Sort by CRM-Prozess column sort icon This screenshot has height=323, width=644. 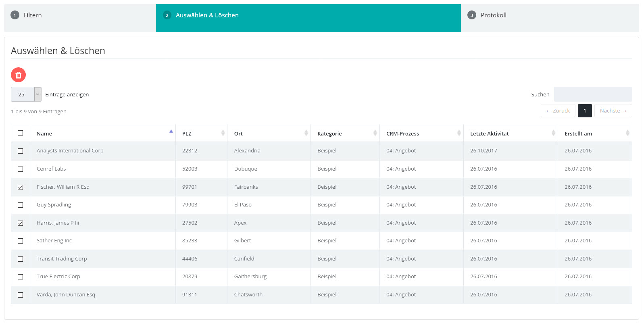click(459, 133)
